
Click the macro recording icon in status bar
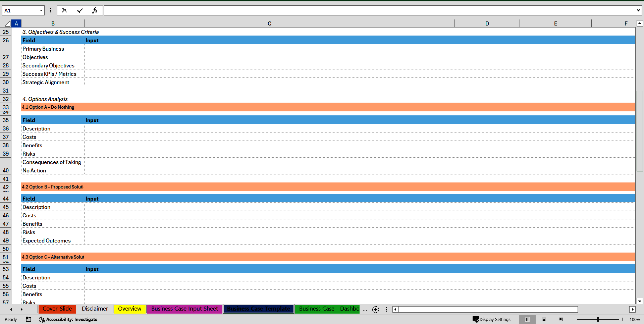pyautogui.click(x=29, y=319)
